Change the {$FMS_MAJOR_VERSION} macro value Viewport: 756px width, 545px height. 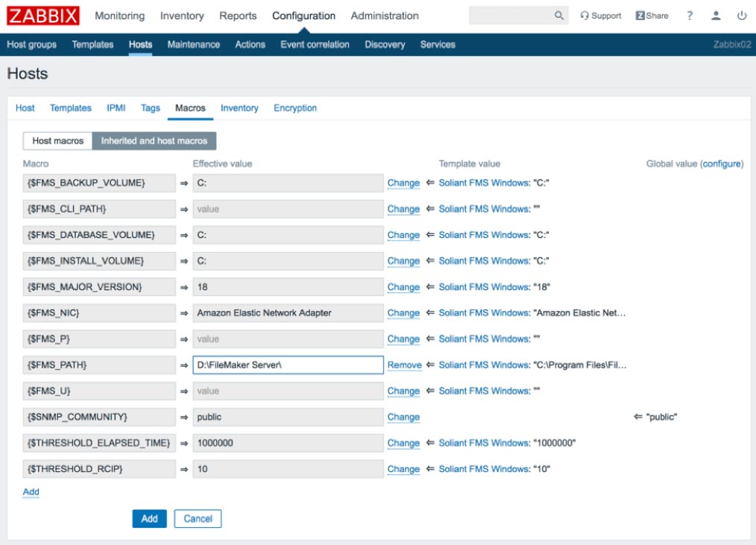point(403,287)
